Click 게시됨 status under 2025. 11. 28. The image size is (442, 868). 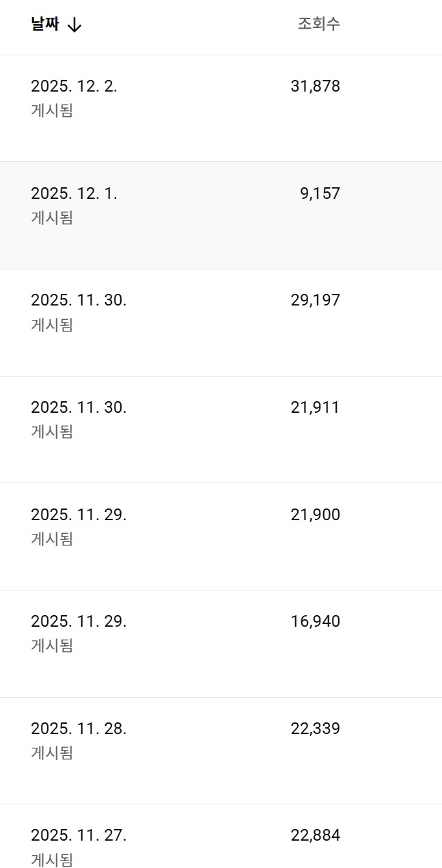(52, 752)
